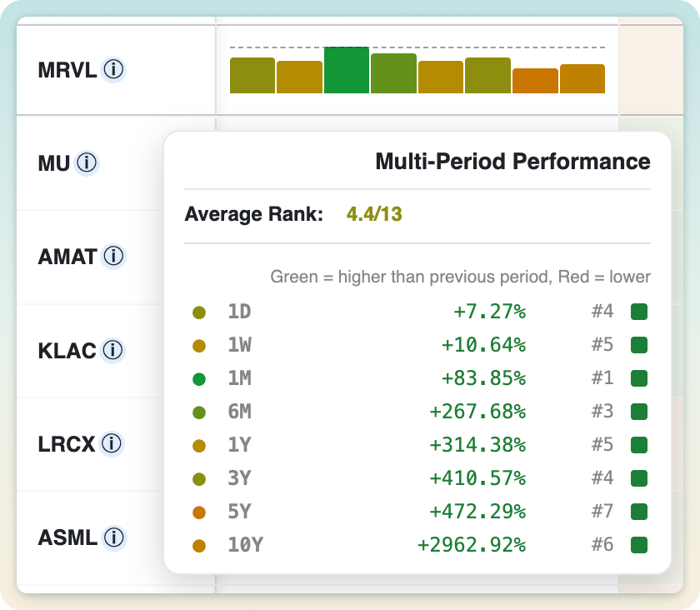This screenshot has width=700, height=610.
Task: Click the #6 rank on the 10Y row
Action: (602, 544)
